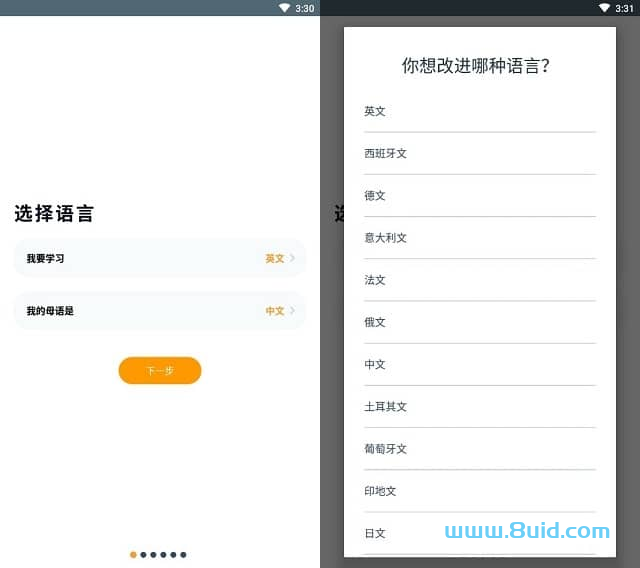Click the chevron next to 英文
This screenshot has height=568, width=640.
pos(292,258)
